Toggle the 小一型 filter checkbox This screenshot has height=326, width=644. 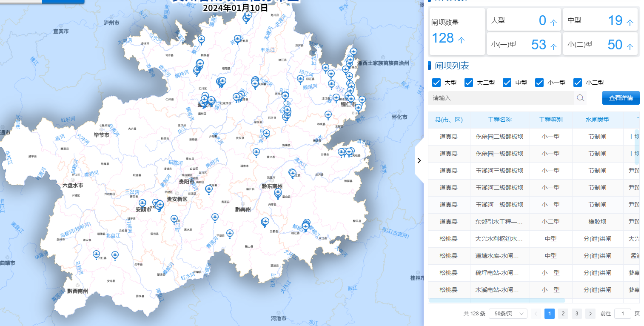click(x=539, y=83)
